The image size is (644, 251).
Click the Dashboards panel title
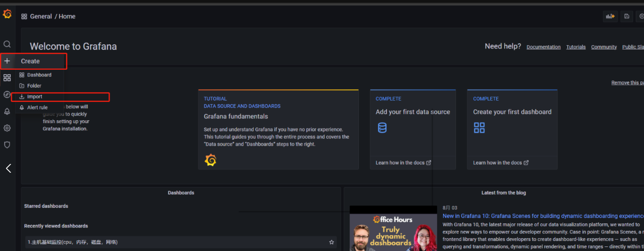coord(181,193)
